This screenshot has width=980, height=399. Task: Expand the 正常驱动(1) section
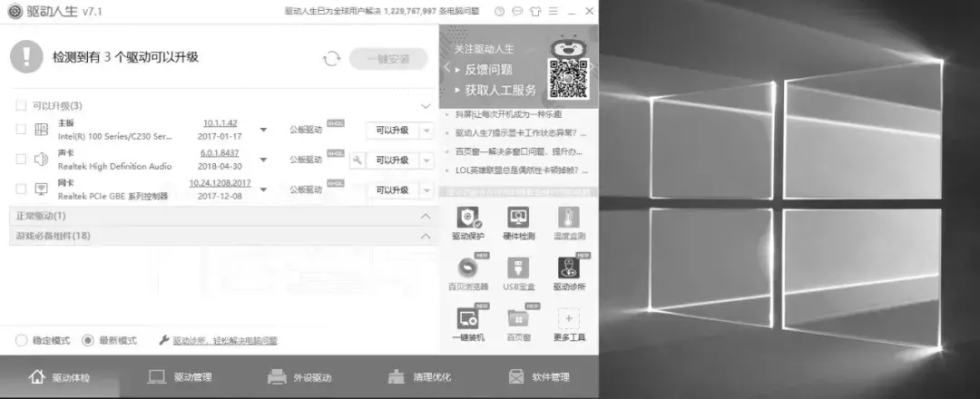click(x=426, y=217)
